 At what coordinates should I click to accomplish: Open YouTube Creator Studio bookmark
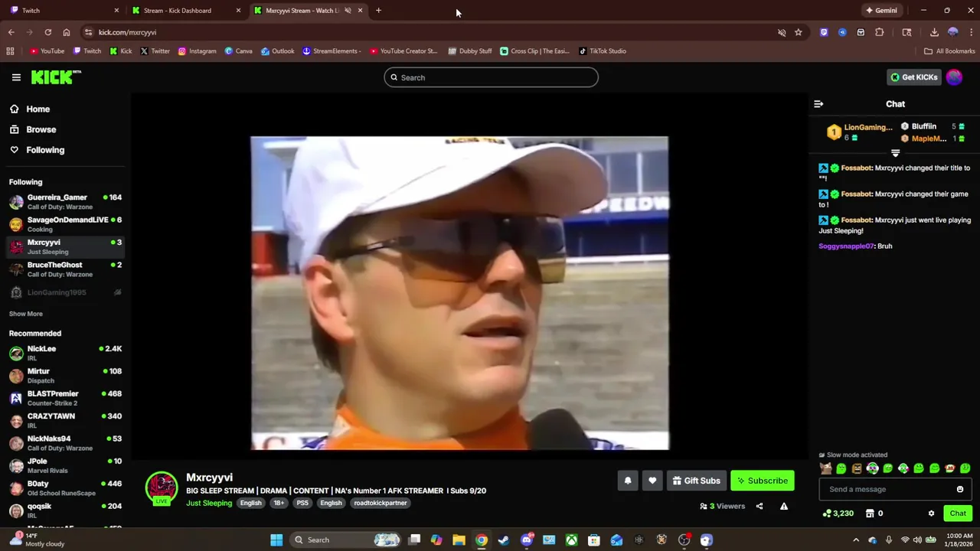pyautogui.click(x=403, y=51)
